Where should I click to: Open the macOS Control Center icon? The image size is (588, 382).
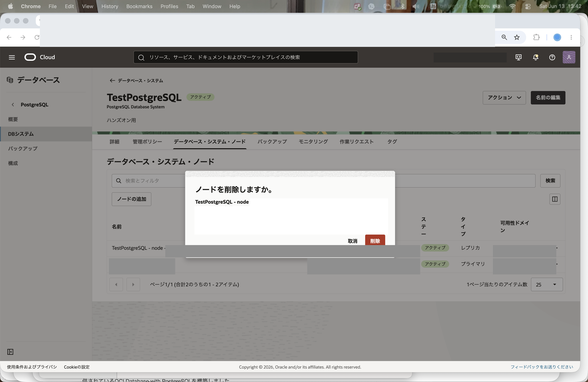tap(528, 6)
